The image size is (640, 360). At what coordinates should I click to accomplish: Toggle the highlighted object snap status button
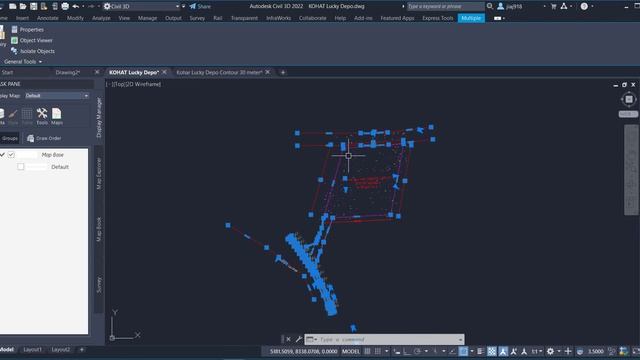(463, 351)
